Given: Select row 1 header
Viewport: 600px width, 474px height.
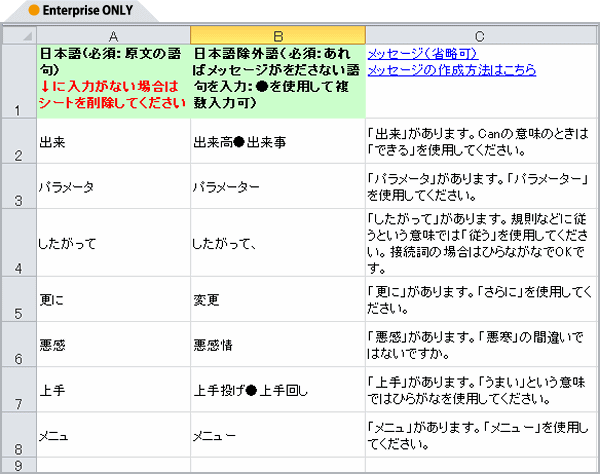Looking at the screenshot, I should (20, 81).
